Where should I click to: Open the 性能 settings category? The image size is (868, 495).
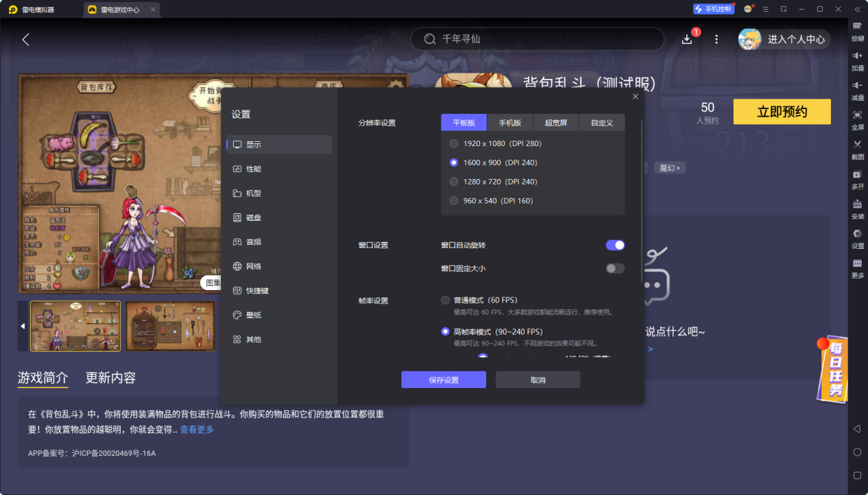(279, 169)
